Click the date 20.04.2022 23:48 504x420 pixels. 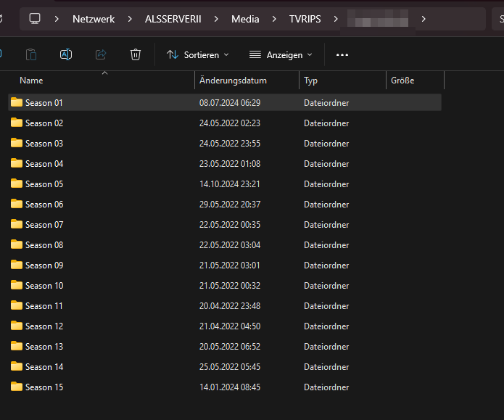230,306
